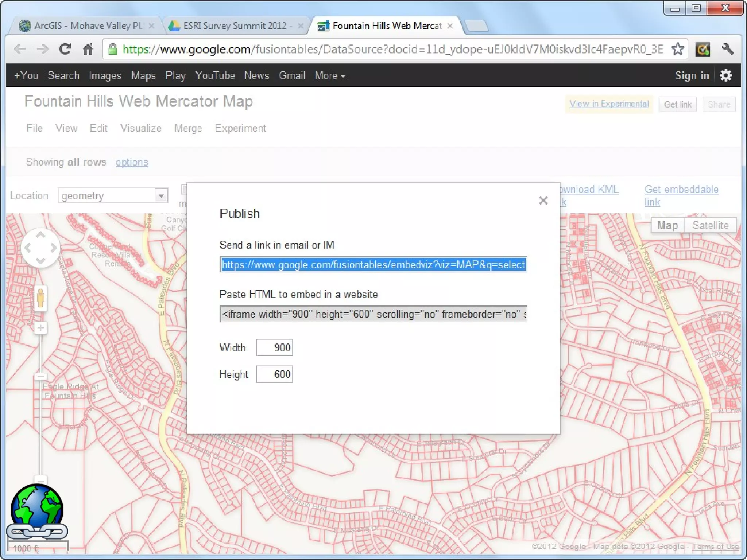Click the View in Experimental link
Image resolution: width=747 pixels, height=560 pixels.
pyautogui.click(x=609, y=104)
